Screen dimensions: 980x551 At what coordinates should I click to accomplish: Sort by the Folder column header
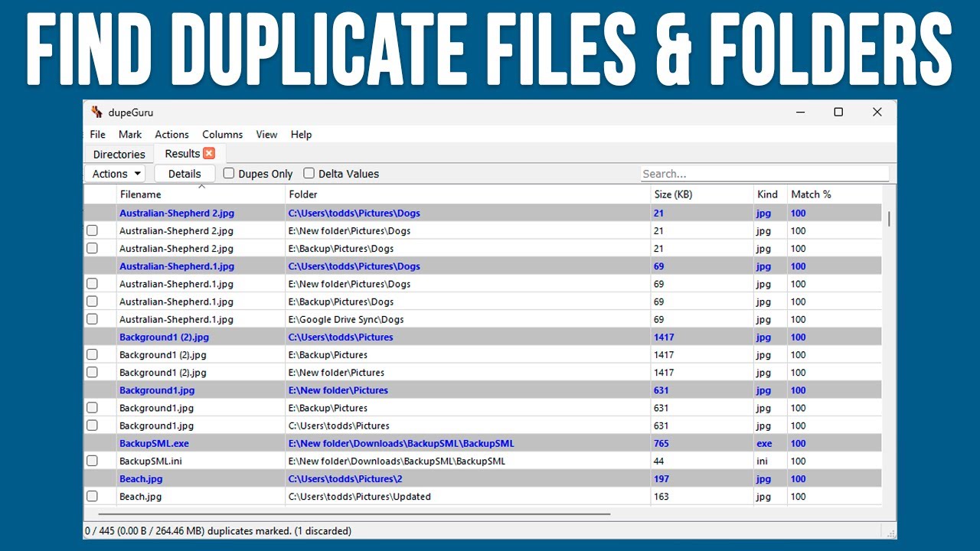tap(468, 194)
